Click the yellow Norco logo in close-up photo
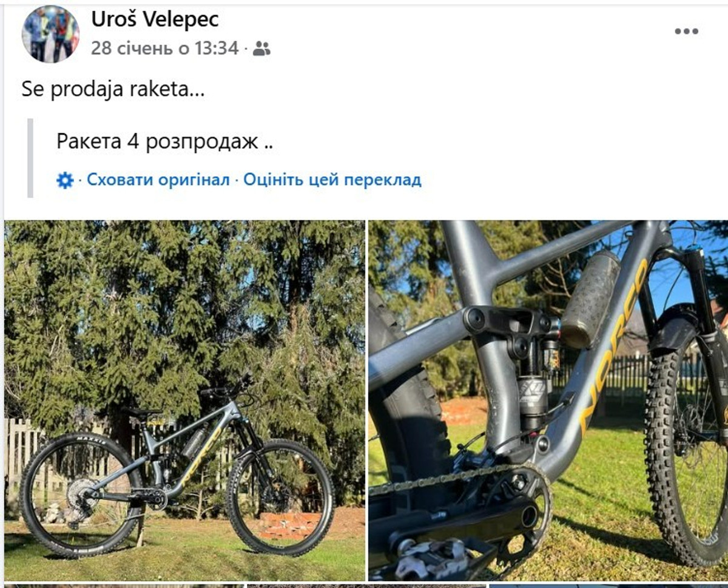Image resolution: width=728 pixels, height=588 pixels. (614, 346)
